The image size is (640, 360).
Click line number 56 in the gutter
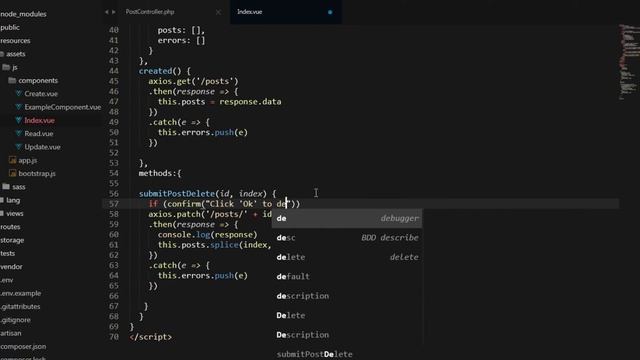point(113,194)
